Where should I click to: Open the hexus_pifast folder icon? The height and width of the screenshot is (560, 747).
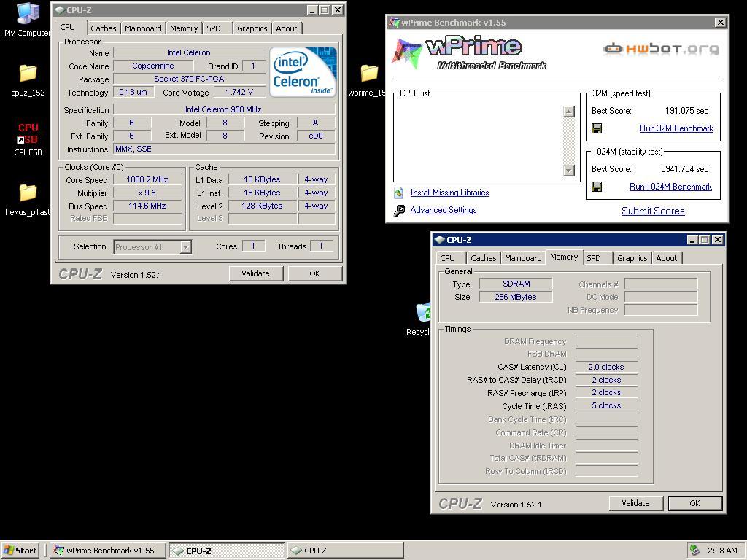tap(28, 192)
